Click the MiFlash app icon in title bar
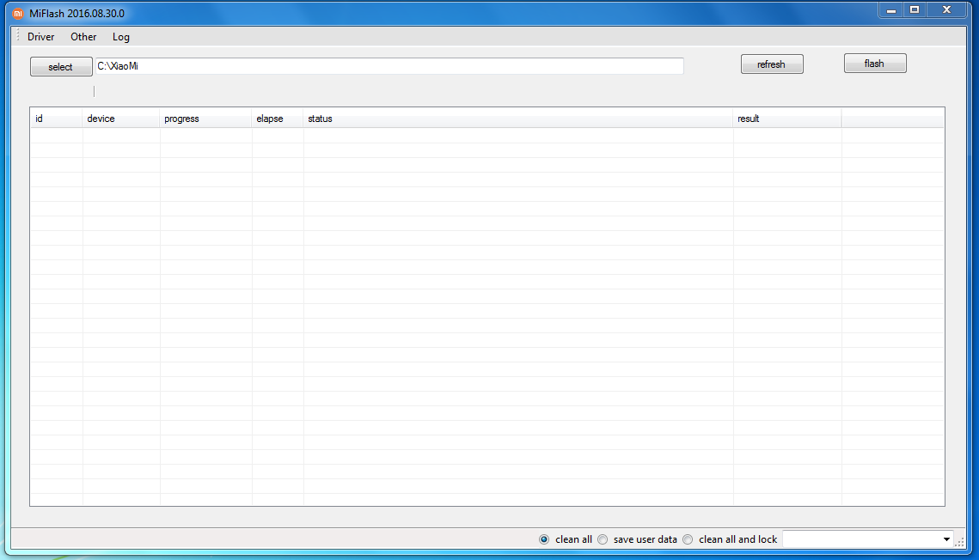This screenshot has height=560, width=979. 17,14
